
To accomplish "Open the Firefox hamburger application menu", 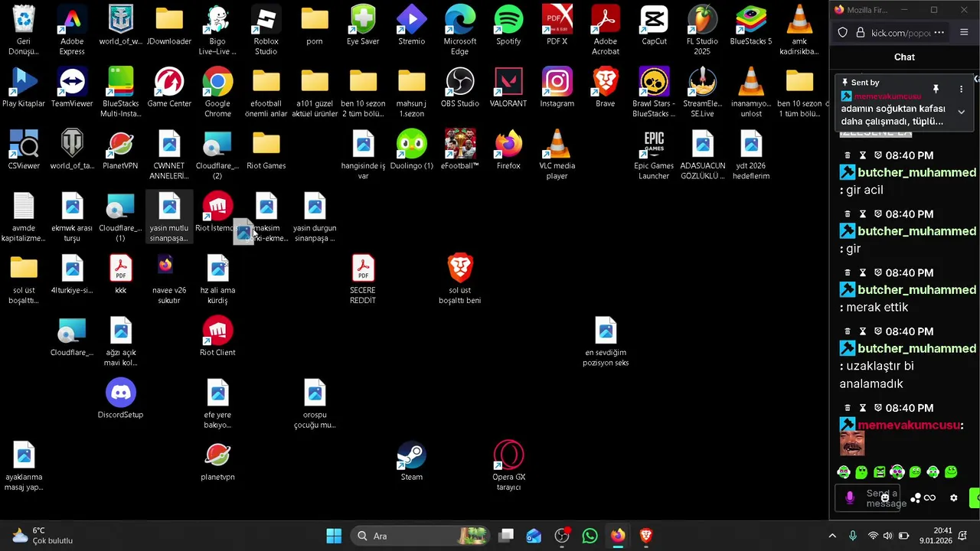I will (964, 33).
